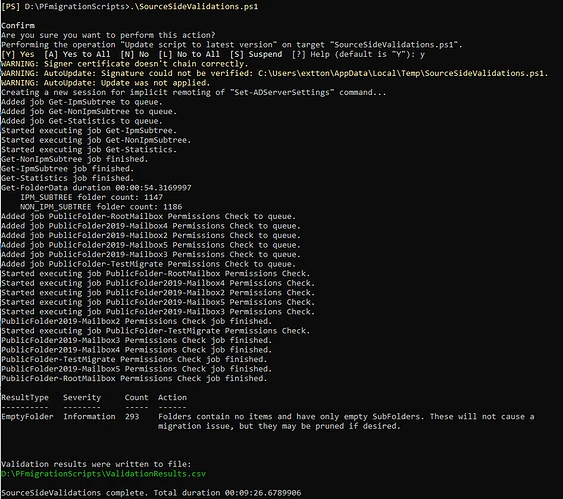Click 'Added job PublicFolder2019-Mailbox2 Permissions Check' line
Screen dimensions: 563x499
(151, 235)
